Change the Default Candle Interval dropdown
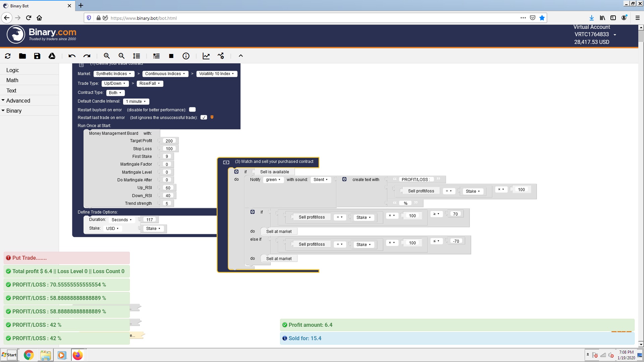644x362 pixels. coord(136,101)
